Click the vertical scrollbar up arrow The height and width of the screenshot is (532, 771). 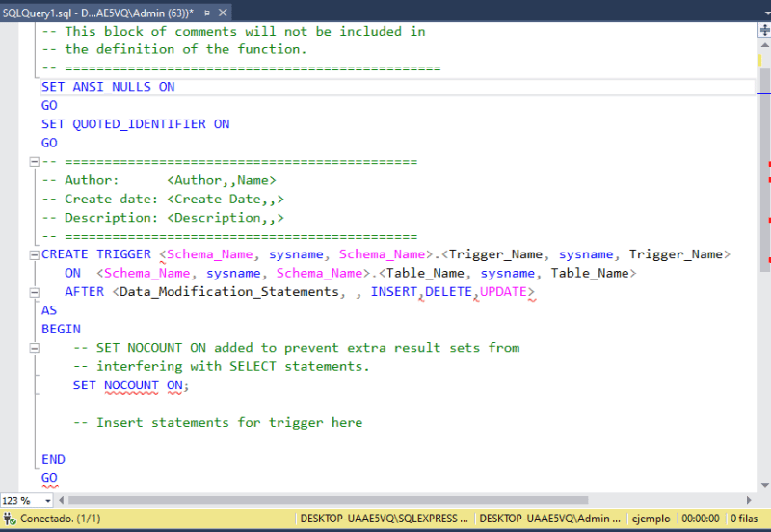coord(764,45)
